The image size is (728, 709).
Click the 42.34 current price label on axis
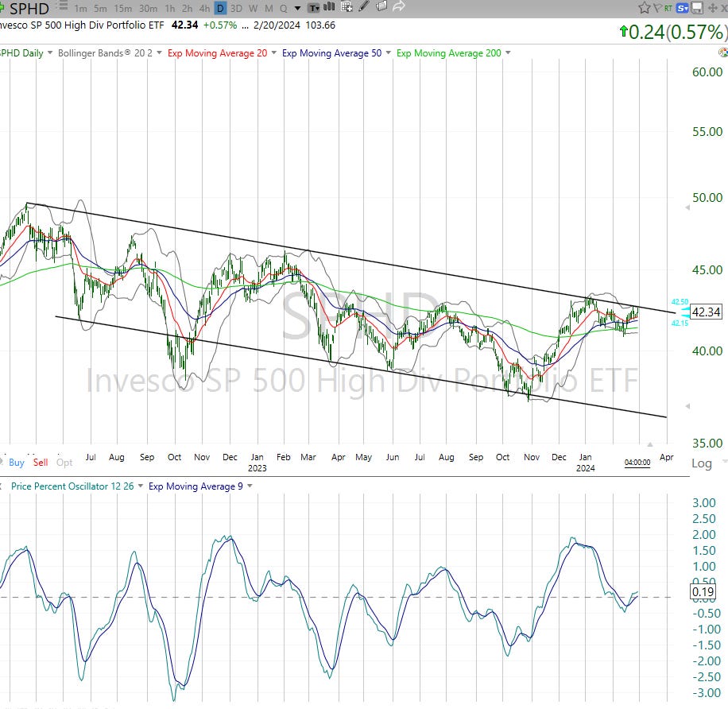[706, 312]
